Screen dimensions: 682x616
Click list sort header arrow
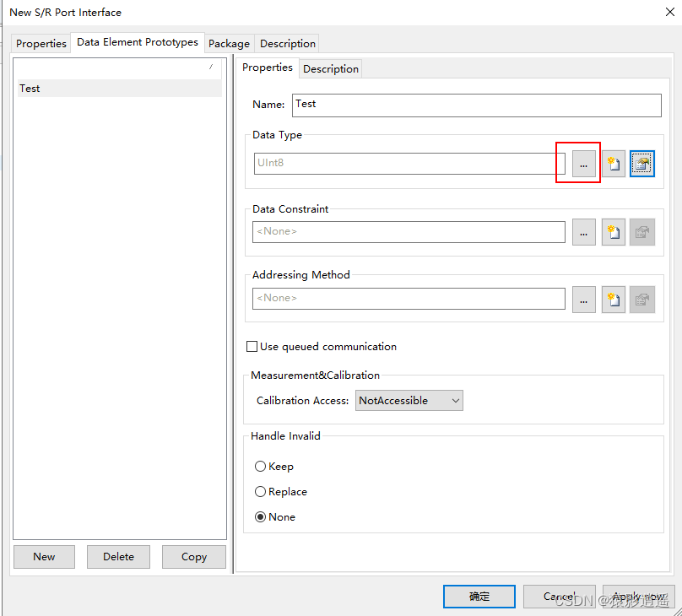tap(211, 67)
